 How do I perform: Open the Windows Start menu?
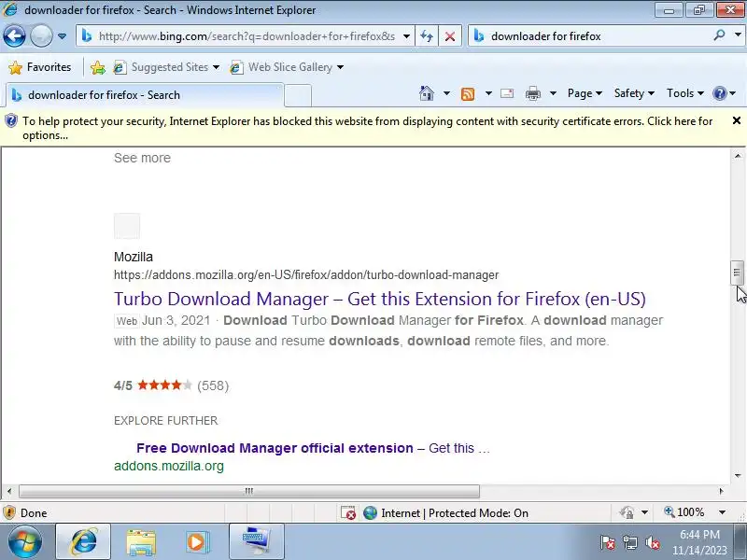coord(24,541)
